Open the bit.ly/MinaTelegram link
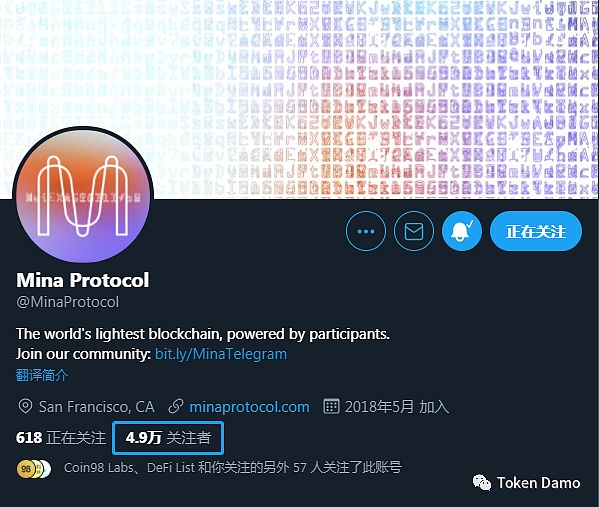The image size is (599, 507). [x=221, y=354]
